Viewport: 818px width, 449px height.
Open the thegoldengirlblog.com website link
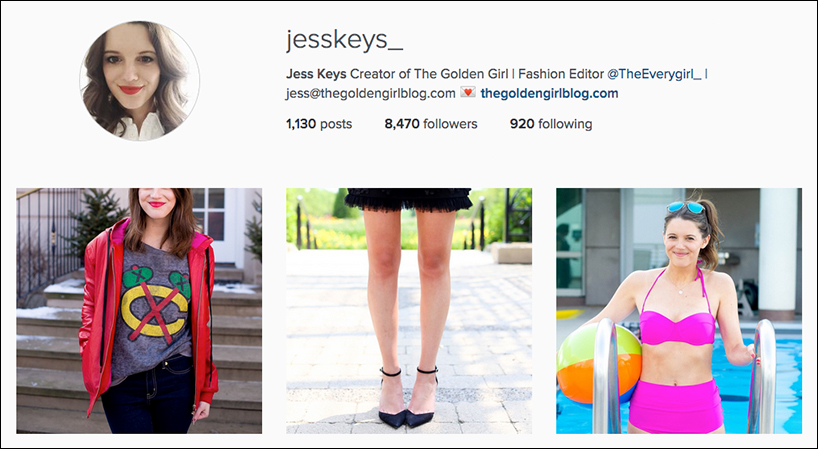coord(549,93)
